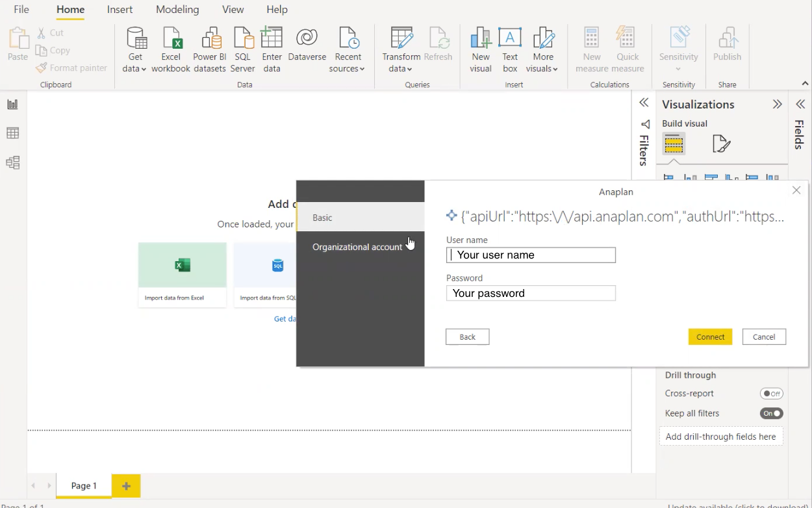Screen dimensions: 812x508
Task: Open the More visuals dropdown
Action: 542,49
